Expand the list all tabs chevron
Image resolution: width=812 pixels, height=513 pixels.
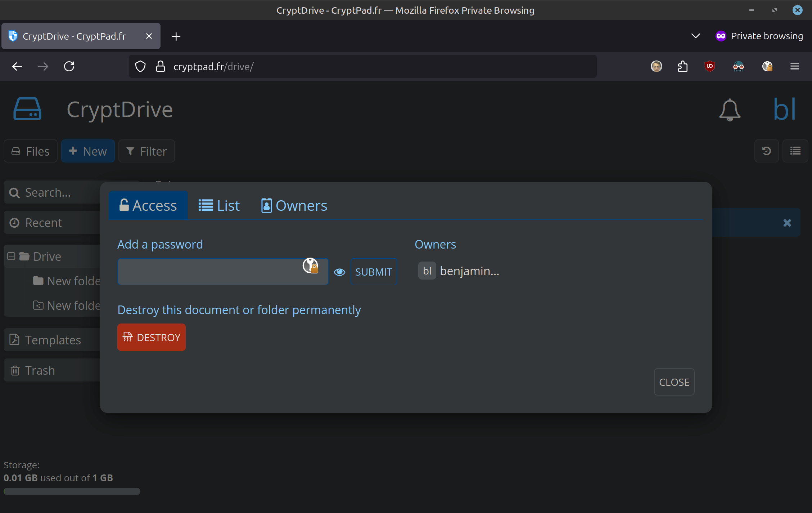[x=695, y=36]
